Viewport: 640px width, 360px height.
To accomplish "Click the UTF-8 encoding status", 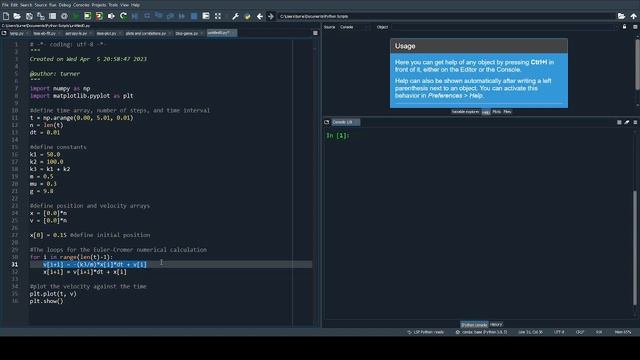I will tap(559, 332).
